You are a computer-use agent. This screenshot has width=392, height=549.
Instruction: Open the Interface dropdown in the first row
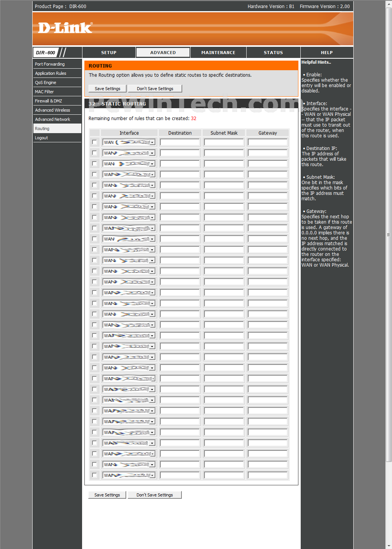click(x=129, y=142)
